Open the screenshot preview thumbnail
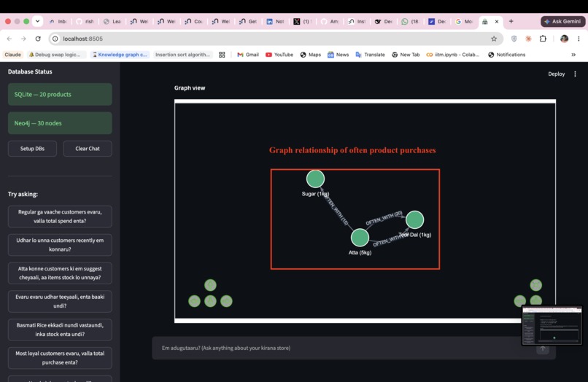The image size is (588, 382). pos(552,325)
